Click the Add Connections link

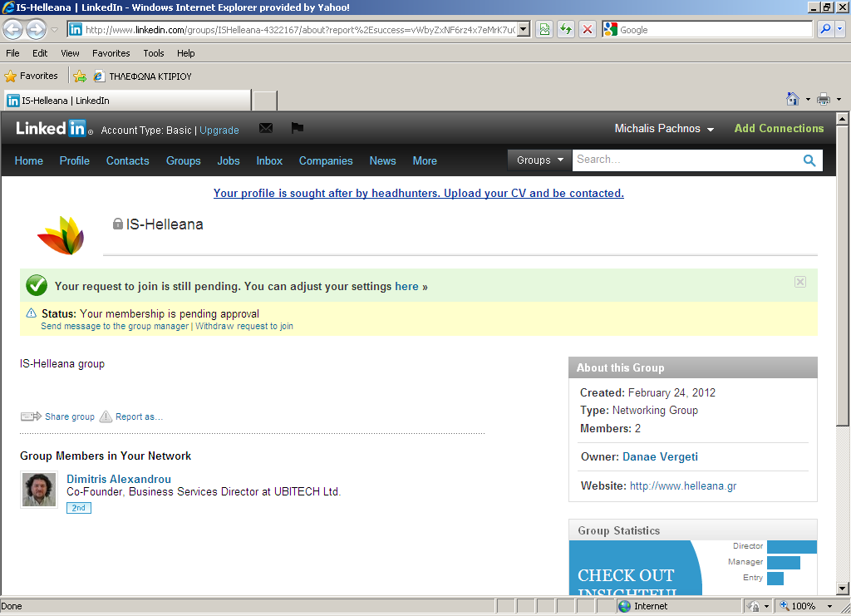point(779,129)
